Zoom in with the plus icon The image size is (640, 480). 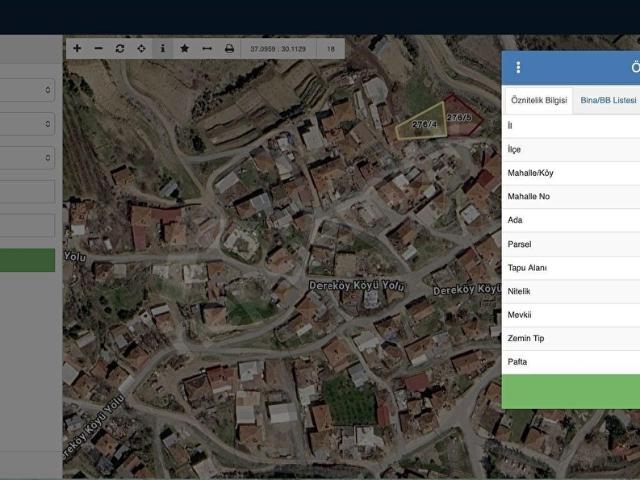click(x=77, y=49)
